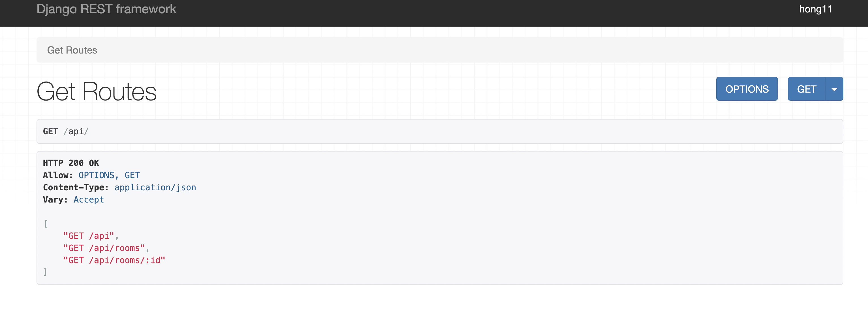Image resolution: width=868 pixels, height=328 pixels.
Task: Click the Content-Type header label
Action: [x=76, y=188]
